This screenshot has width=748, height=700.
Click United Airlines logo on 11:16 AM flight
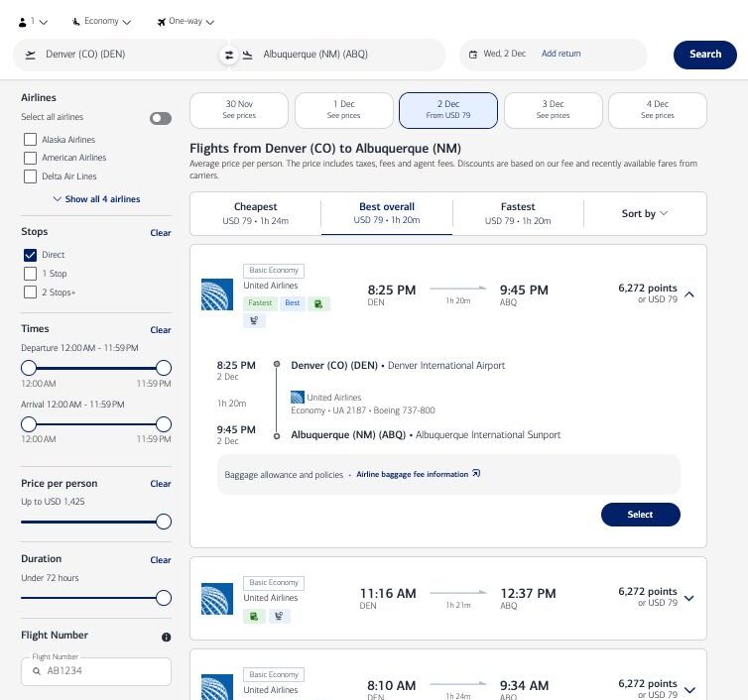pyautogui.click(x=217, y=599)
